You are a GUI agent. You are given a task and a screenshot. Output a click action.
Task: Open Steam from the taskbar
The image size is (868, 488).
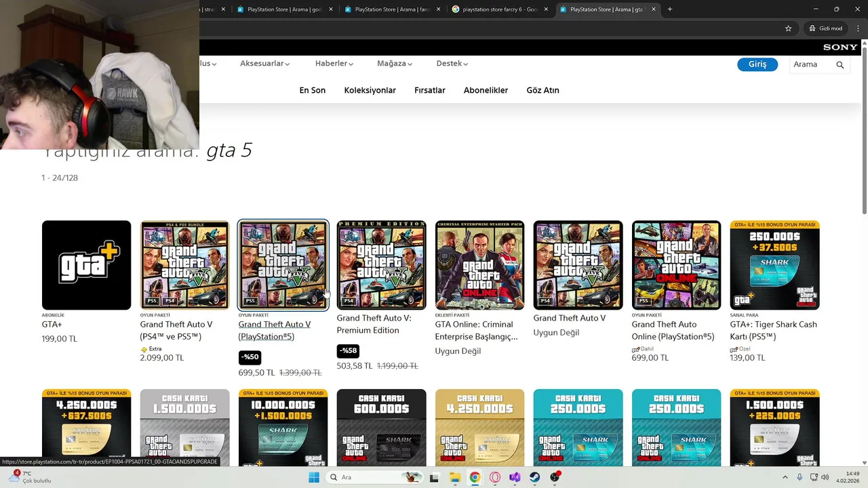(x=535, y=477)
